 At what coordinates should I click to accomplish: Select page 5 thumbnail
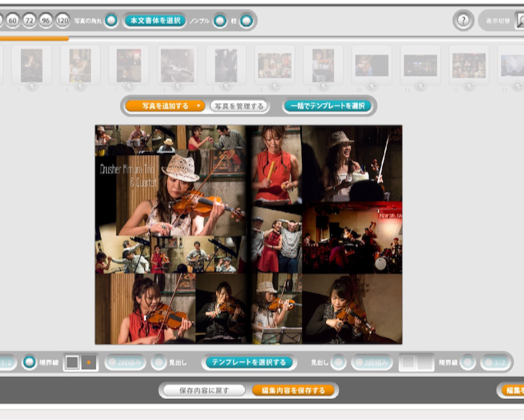[x=129, y=65]
